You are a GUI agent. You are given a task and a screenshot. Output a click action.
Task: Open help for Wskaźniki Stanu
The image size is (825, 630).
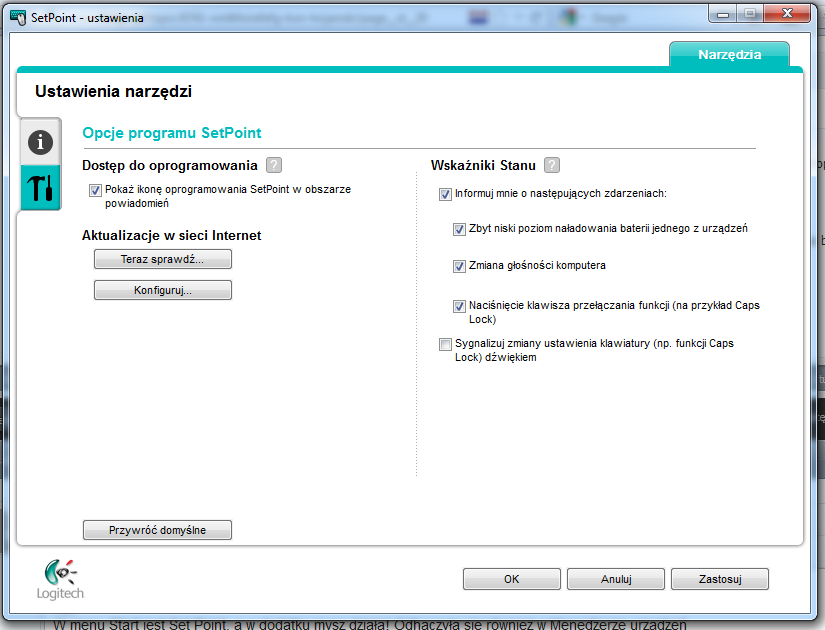(551, 165)
